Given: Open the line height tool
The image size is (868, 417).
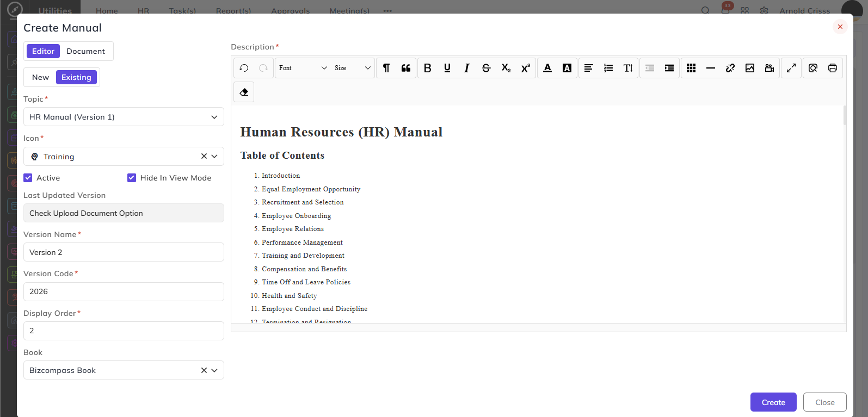Looking at the screenshot, I should click(x=628, y=68).
